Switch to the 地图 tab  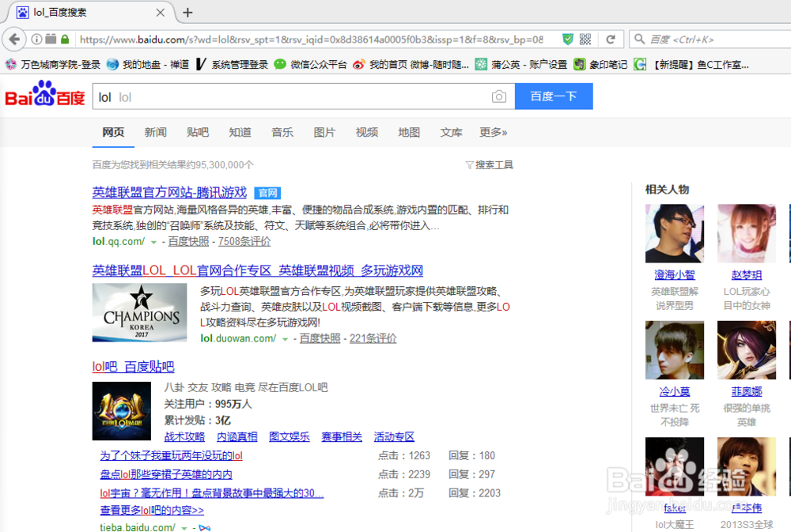click(409, 132)
